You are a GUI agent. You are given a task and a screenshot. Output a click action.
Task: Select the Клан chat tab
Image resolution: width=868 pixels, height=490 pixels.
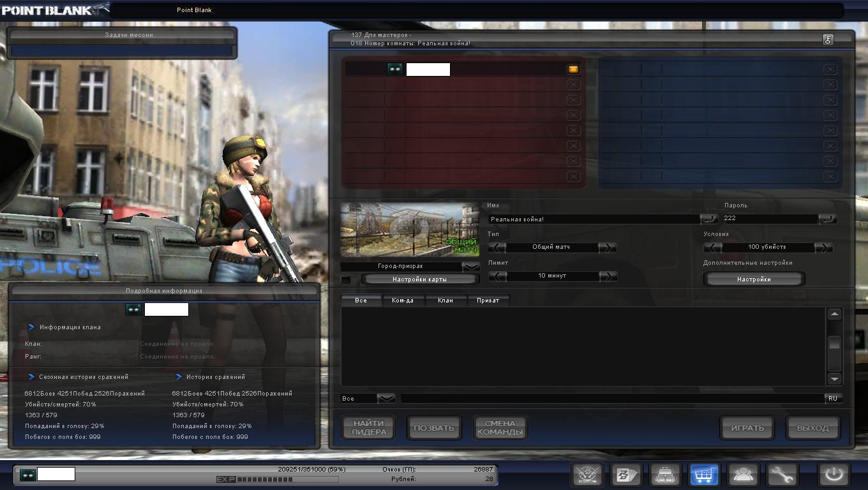tap(445, 301)
